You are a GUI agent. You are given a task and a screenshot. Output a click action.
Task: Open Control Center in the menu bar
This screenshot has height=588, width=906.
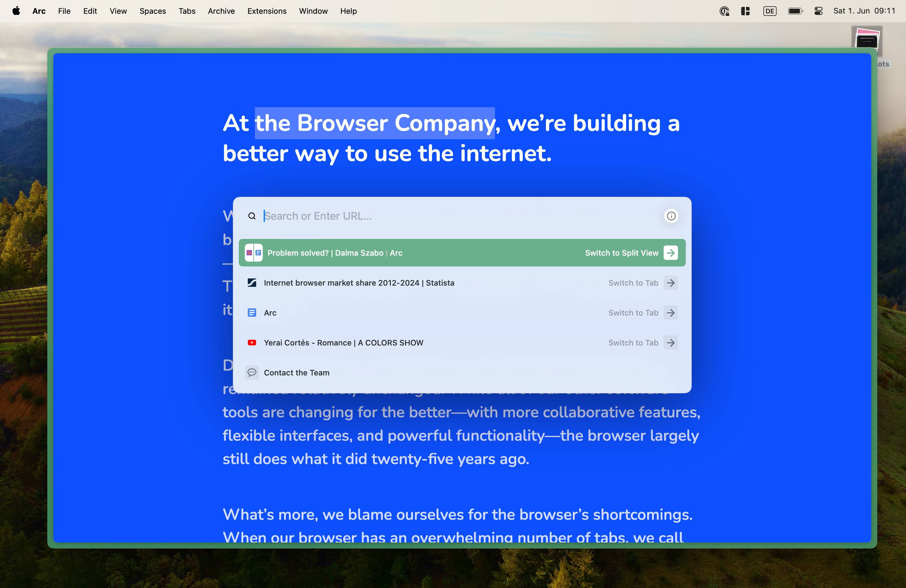click(819, 11)
